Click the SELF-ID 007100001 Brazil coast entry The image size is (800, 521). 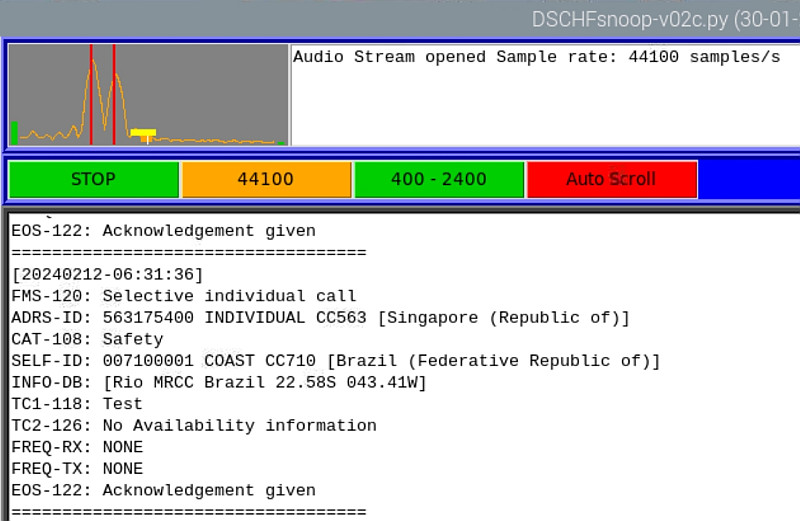335,361
